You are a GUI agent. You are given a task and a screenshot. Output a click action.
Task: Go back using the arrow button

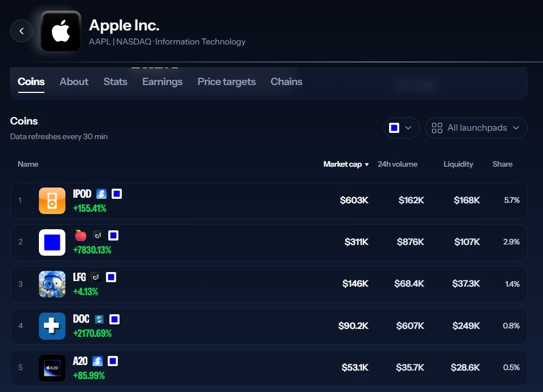pos(21,31)
